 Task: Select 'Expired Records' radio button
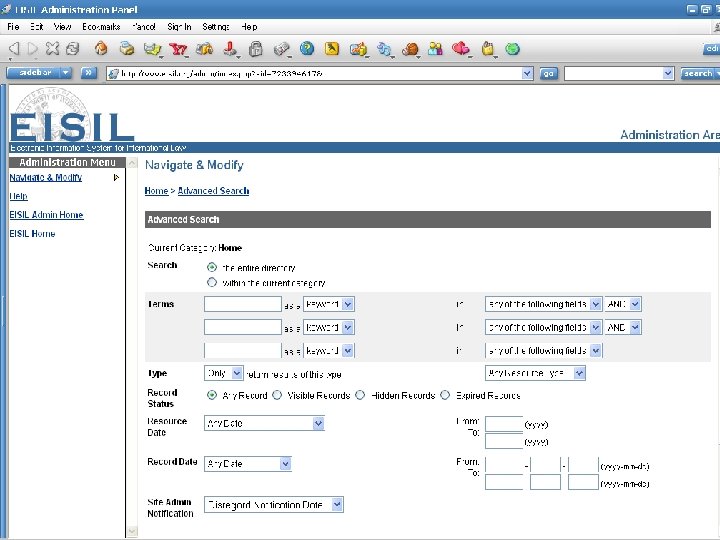point(445,395)
